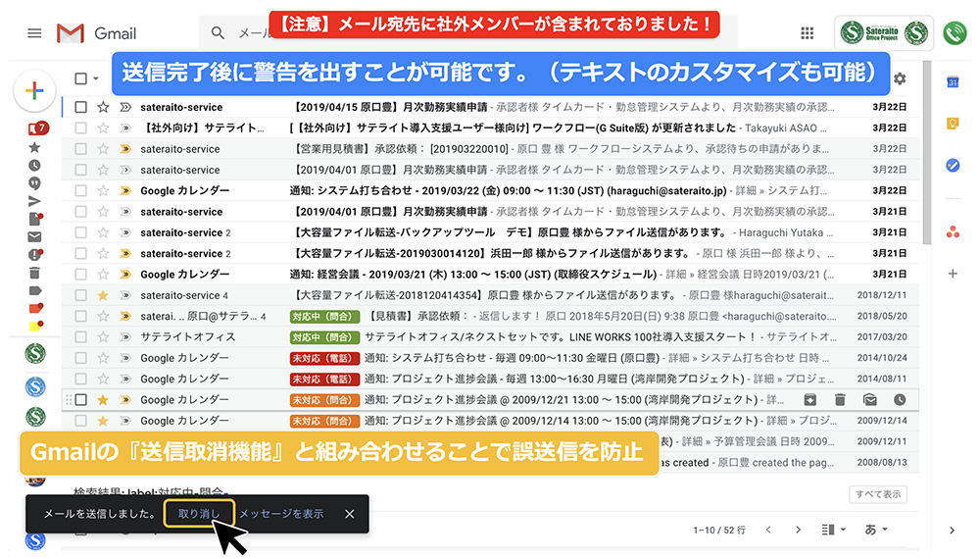Open the Calendar side panel icon

click(953, 82)
